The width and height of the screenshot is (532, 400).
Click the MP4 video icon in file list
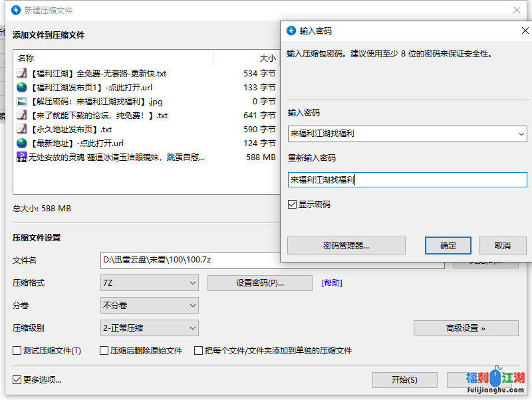[22, 157]
